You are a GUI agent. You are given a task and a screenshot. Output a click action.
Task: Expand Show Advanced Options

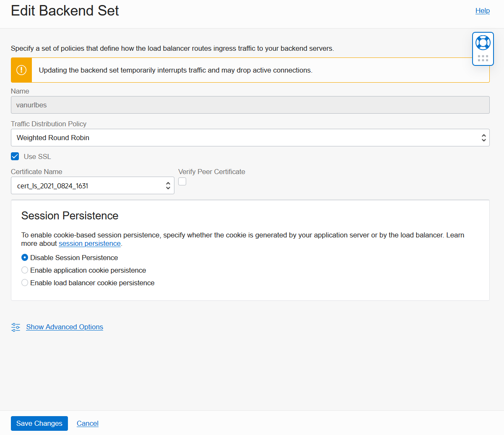point(64,327)
